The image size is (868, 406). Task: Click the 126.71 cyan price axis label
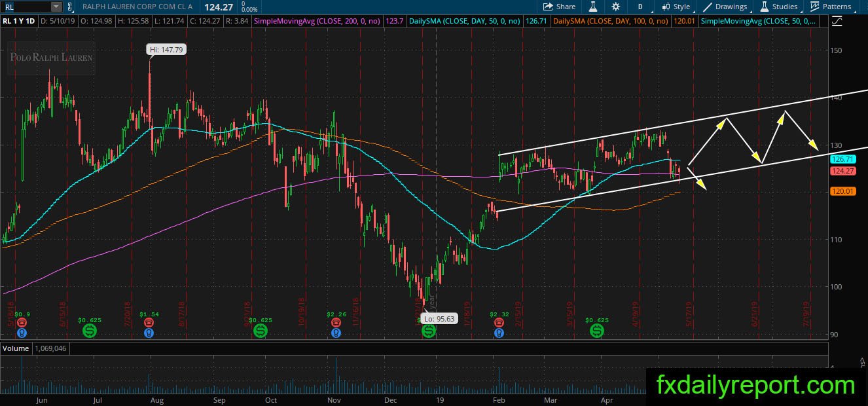[x=842, y=159]
